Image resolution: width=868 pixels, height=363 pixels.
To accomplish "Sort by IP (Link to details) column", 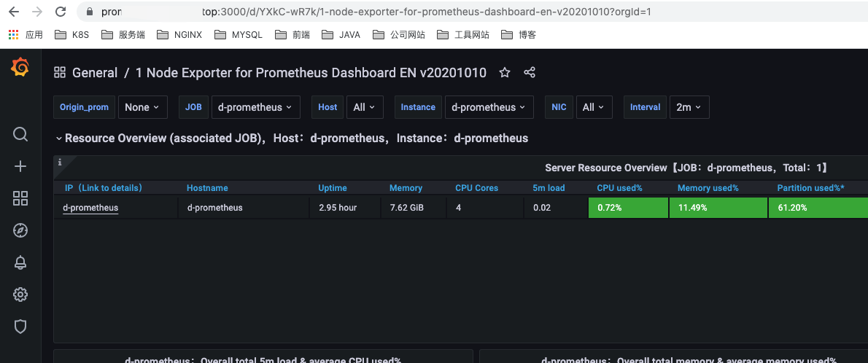I will click(x=104, y=188).
